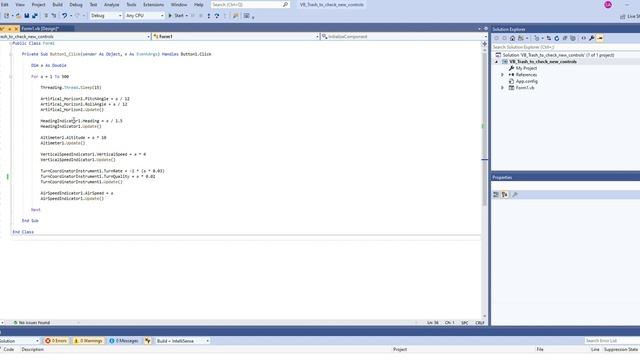
Task: Click the Project column header in Error List
Action: pyautogui.click(x=400, y=349)
